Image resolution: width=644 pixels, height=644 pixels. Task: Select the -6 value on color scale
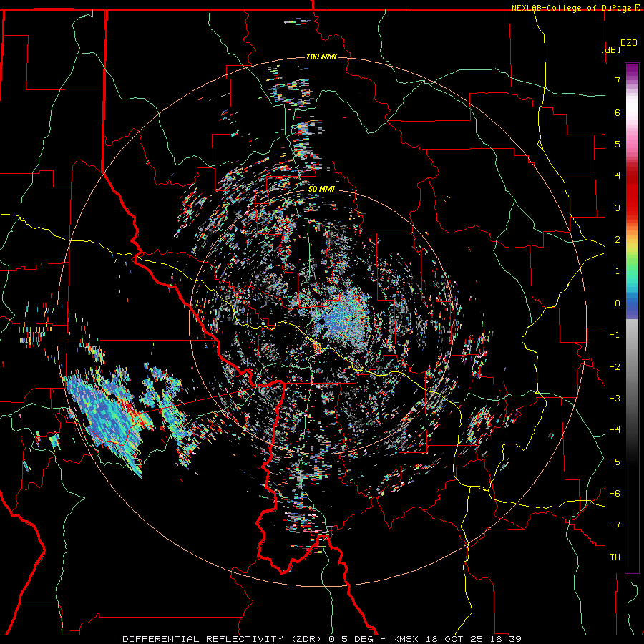click(x=615, y=493)
